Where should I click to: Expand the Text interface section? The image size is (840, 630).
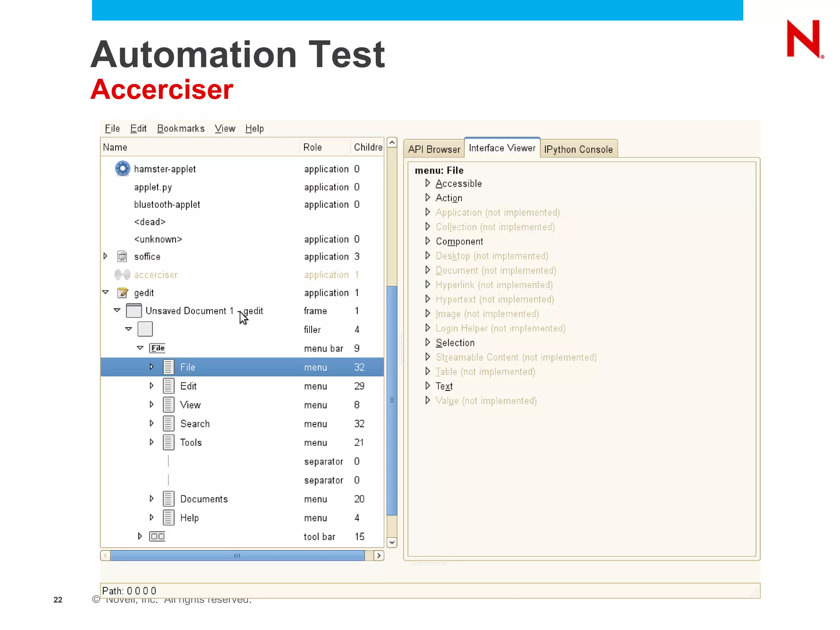pos(427,386)
